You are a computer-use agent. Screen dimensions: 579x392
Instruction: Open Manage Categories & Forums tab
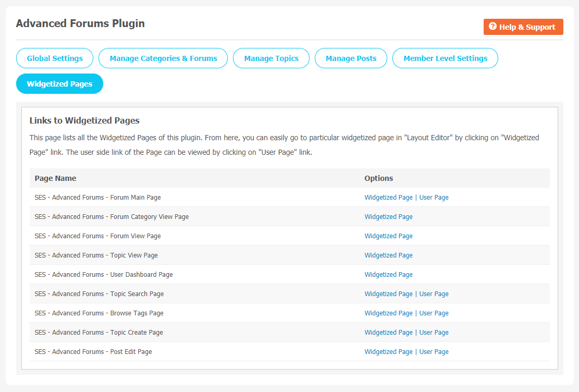163,58
